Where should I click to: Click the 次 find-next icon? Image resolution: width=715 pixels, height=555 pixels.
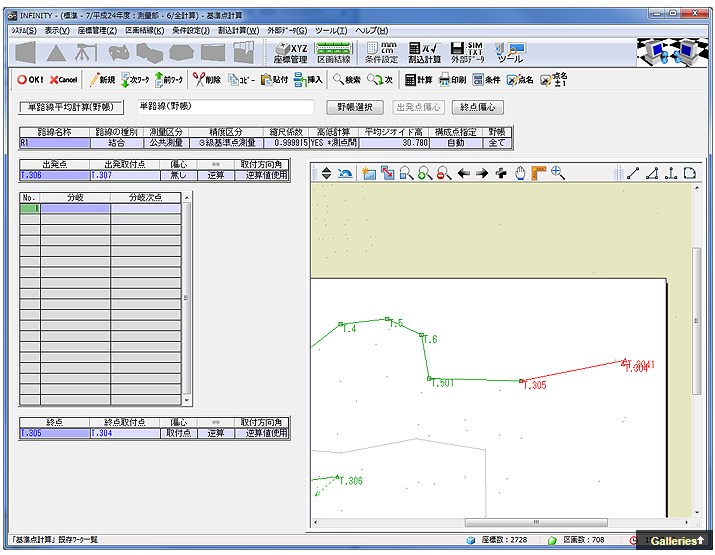coord(380,80)
